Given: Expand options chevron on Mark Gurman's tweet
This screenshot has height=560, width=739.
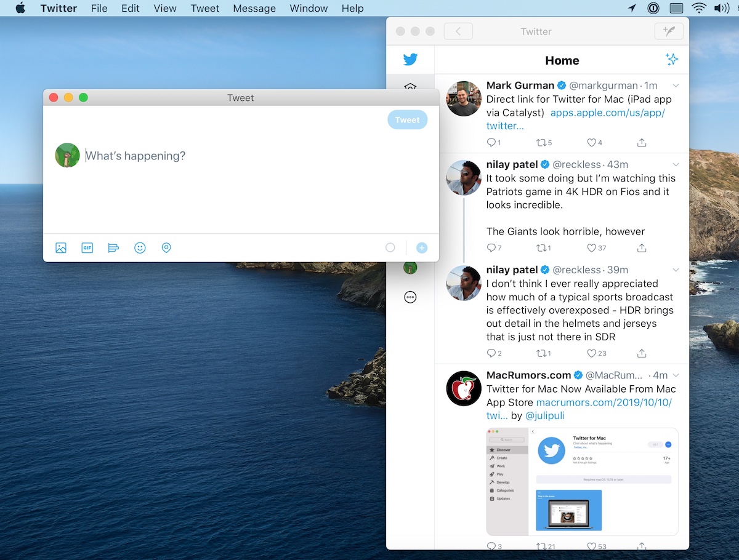Looking at the screenshot, I should click(x=676, y=86).
